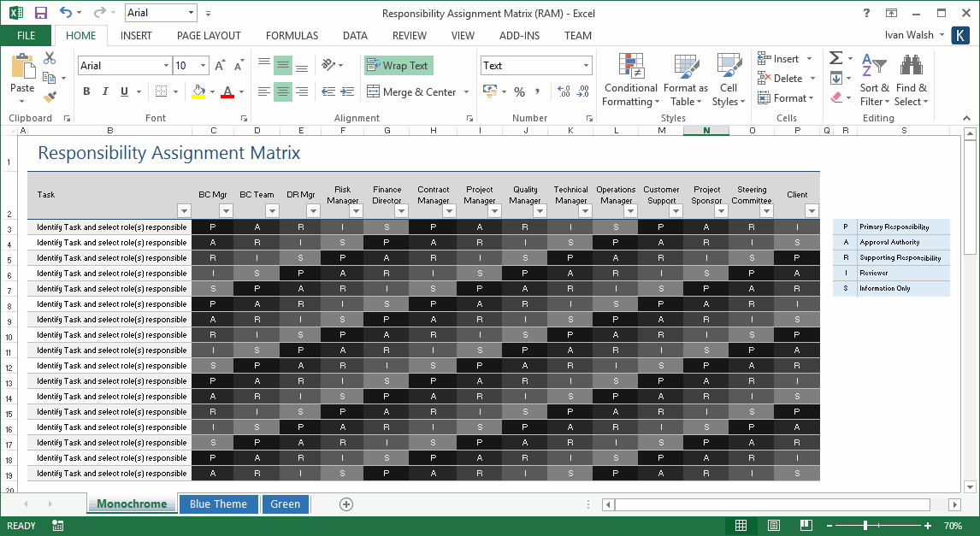Toggle Italic formatting
The image size is (980, 536).
(x=105, y=91)
